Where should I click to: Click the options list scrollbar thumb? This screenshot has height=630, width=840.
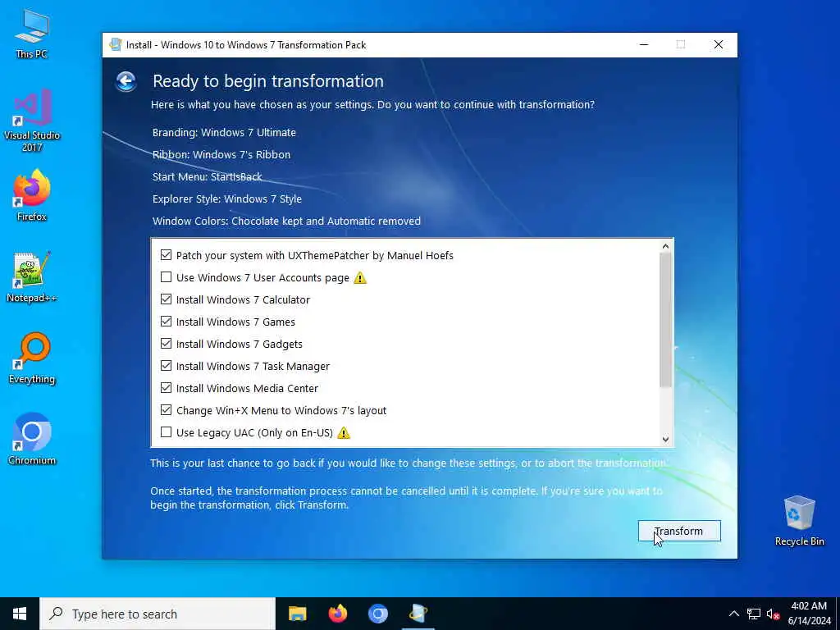(665, 319)
